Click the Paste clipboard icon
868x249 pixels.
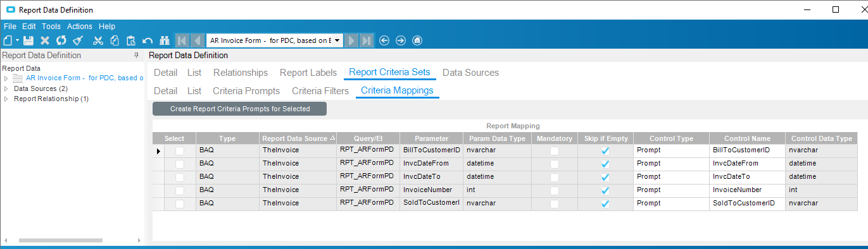pos(131,40)
